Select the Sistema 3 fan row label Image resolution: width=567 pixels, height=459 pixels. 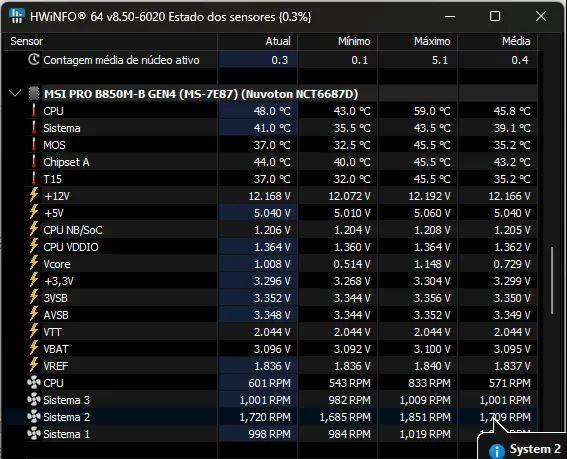67,400
